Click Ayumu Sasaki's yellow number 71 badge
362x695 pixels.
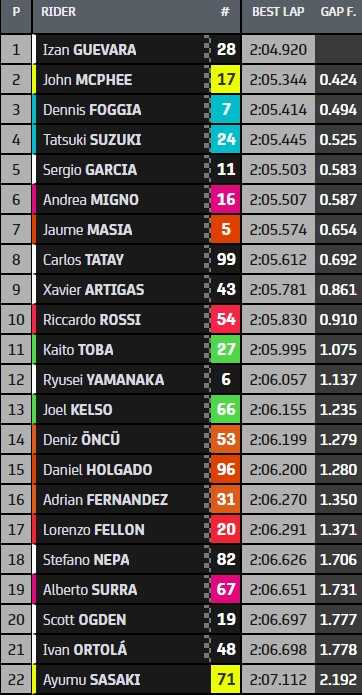[226, 679]
